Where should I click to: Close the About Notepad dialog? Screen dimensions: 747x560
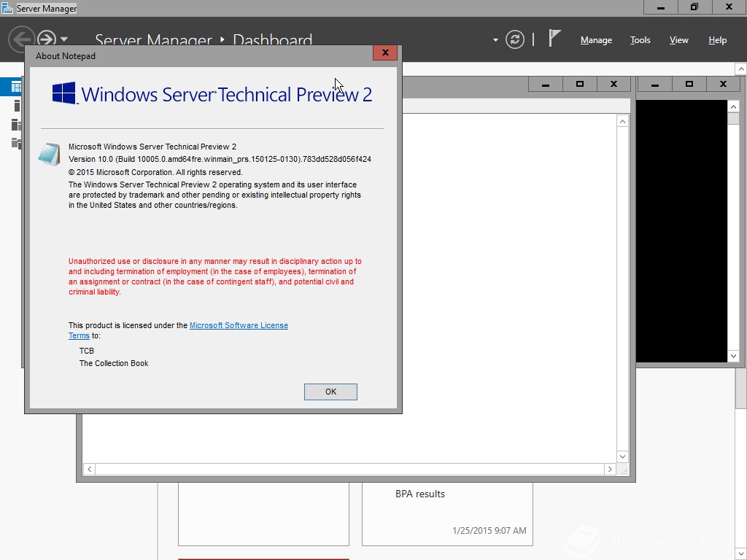pyautogui.click(x=385, y=52)
